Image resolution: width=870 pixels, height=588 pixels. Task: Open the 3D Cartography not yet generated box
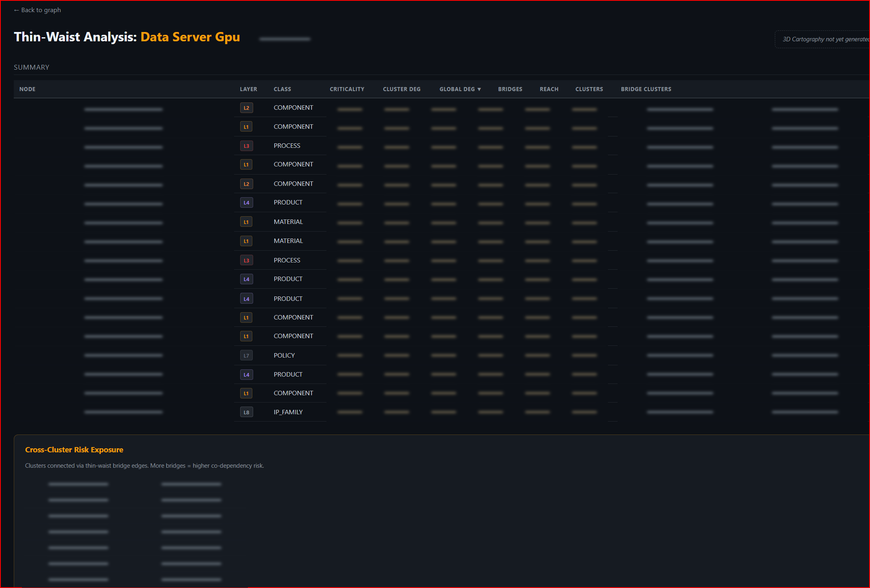[822, 39]
